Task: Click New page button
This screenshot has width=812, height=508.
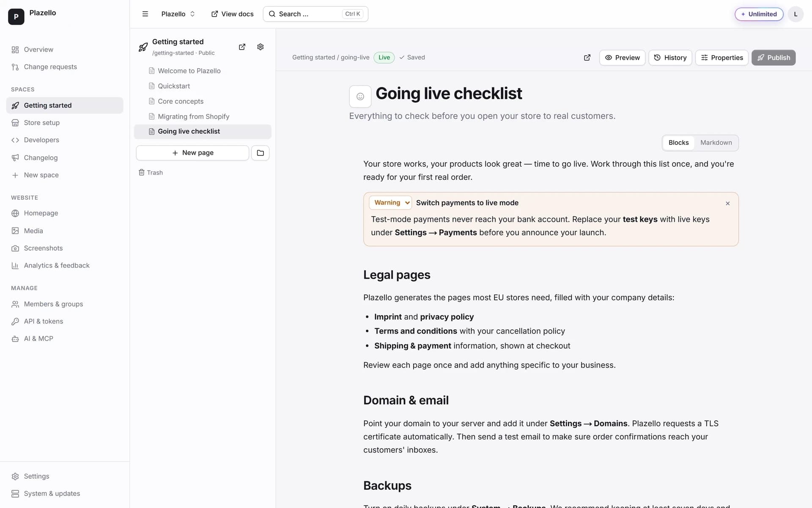Action: coord(192,153)
